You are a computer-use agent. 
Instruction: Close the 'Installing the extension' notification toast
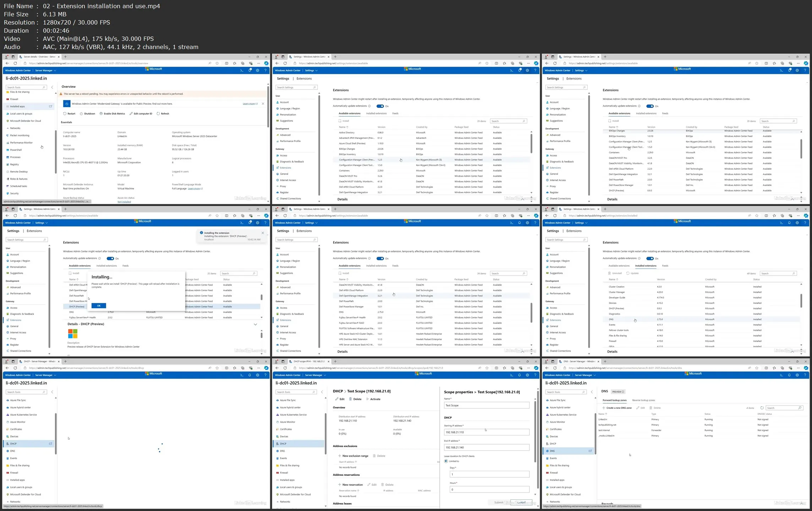point(263,233)
